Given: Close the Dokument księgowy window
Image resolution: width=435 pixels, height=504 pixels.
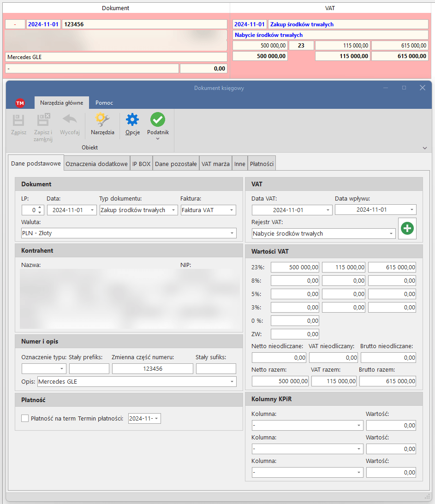Looking at the screenshot, I should pos(422,88).
